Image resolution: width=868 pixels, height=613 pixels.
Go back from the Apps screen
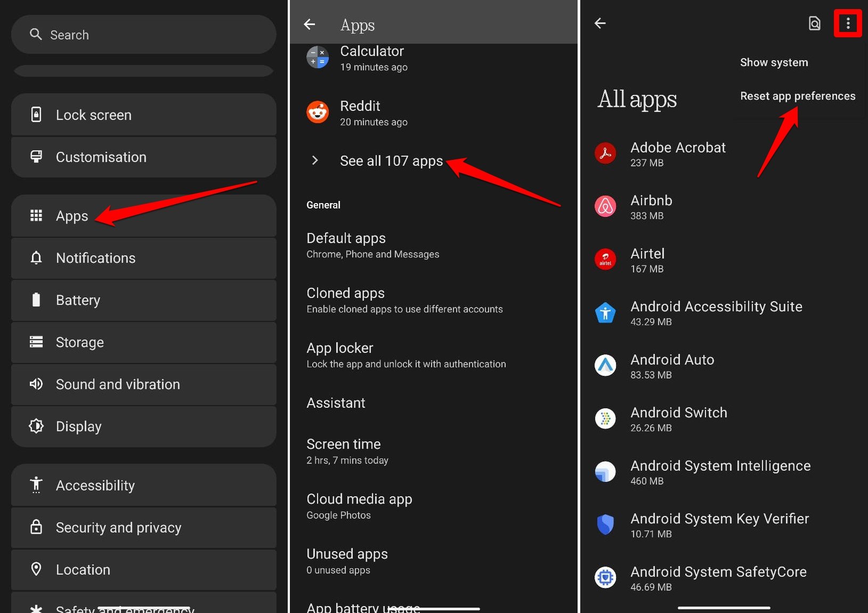click(310, 24)
